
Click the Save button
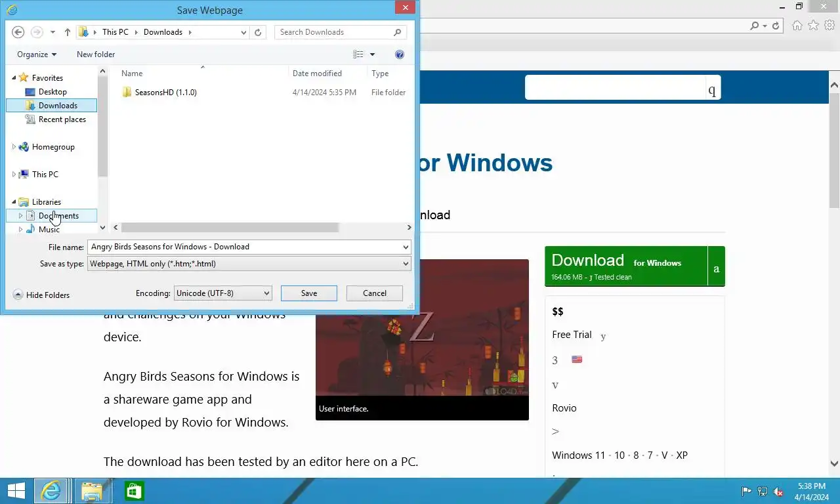coord(309,293)
